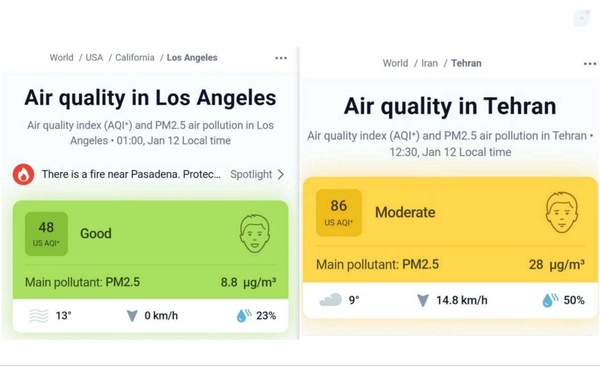Image resolution: width=600 pixels, height=366 pixels.
Task: Click the Tehran cloud weather icon
Action: coord(331,300)
